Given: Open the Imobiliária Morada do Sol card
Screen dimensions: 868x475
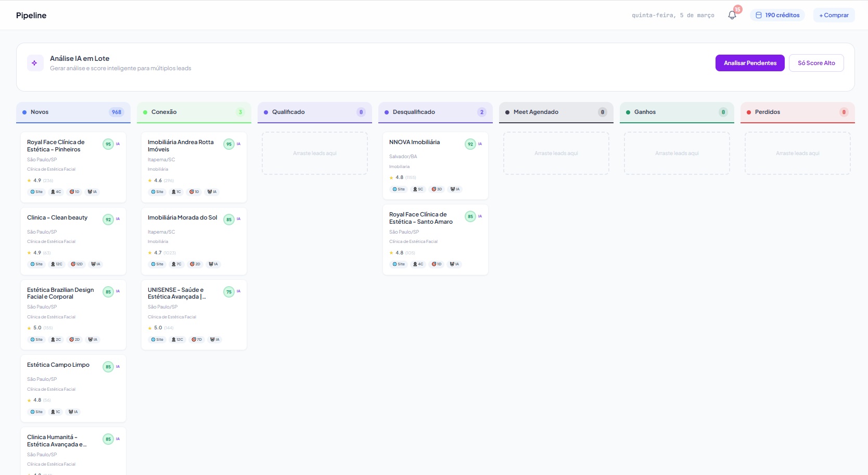Looking at the screenshot, I should click(x=182, y=217).
